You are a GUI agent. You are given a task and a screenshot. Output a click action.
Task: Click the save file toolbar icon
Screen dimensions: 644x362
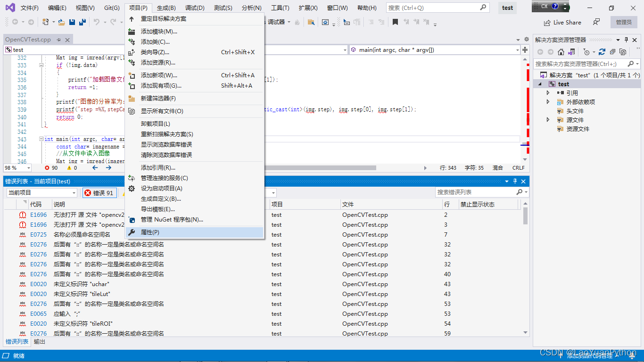(x=72, y=22)
